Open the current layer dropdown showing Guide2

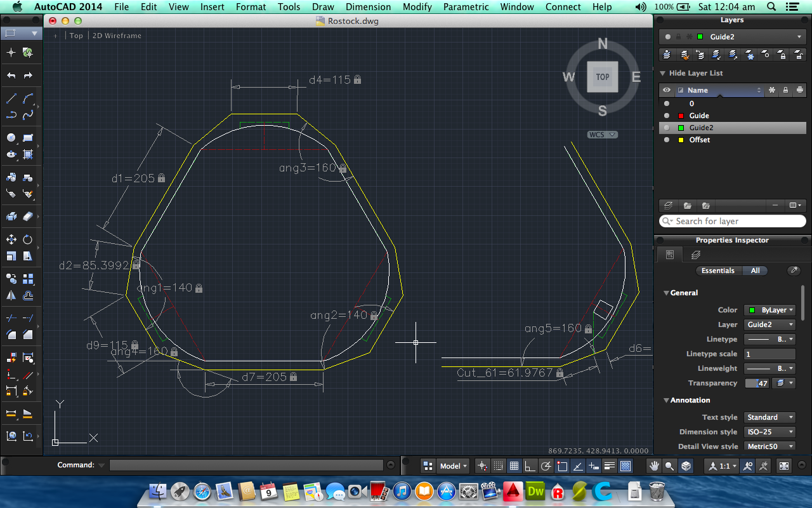pos(732,37)
